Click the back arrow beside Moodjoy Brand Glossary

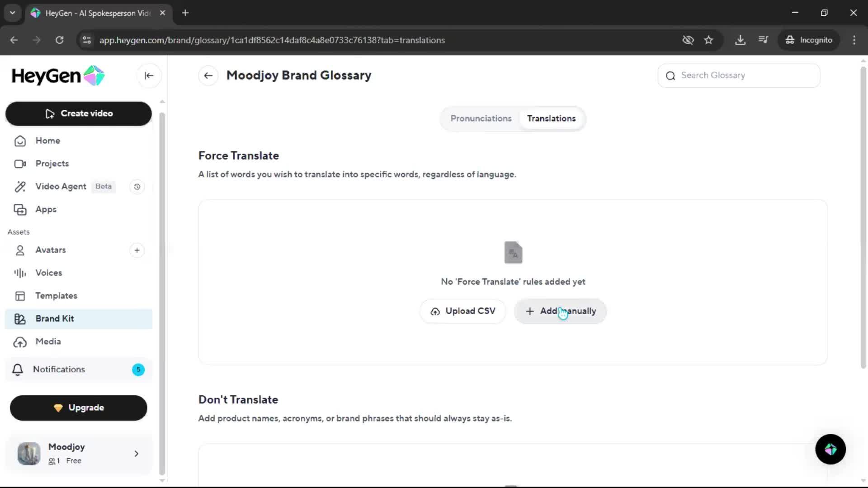coord(208,76)
